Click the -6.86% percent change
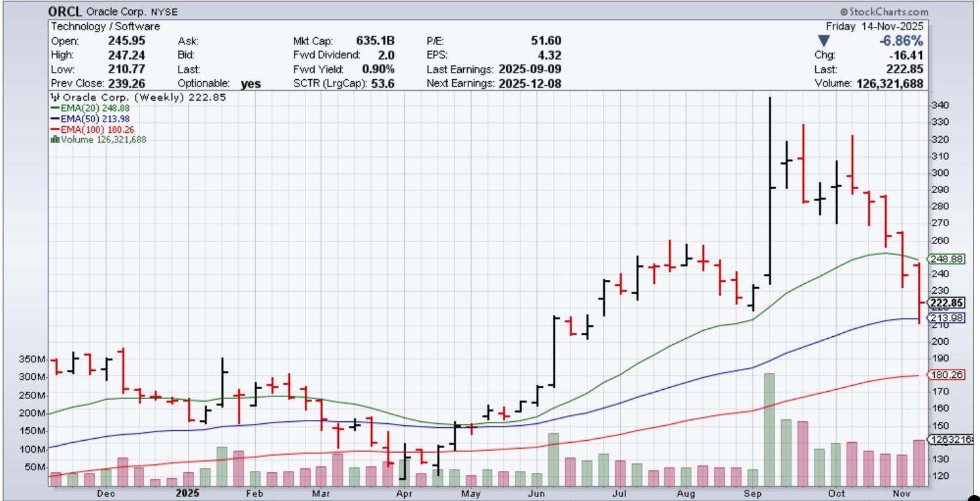The width and height of the screenshot is (980, 501). 901,41
